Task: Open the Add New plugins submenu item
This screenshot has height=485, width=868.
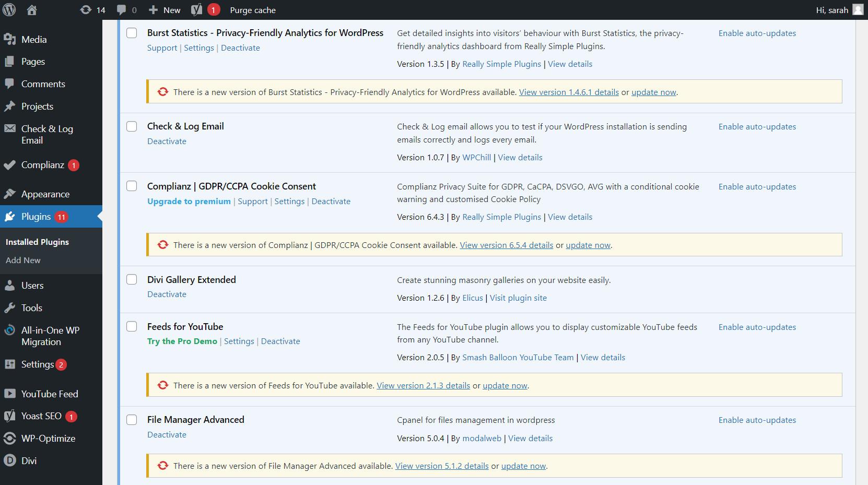Action: pyautogui.click(x=23, y=260)
